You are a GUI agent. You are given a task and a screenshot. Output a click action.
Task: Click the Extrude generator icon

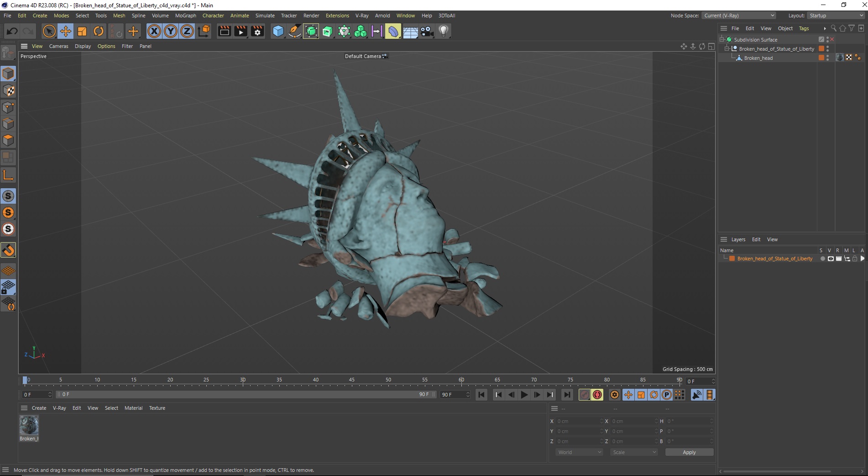tap(328, 31)
